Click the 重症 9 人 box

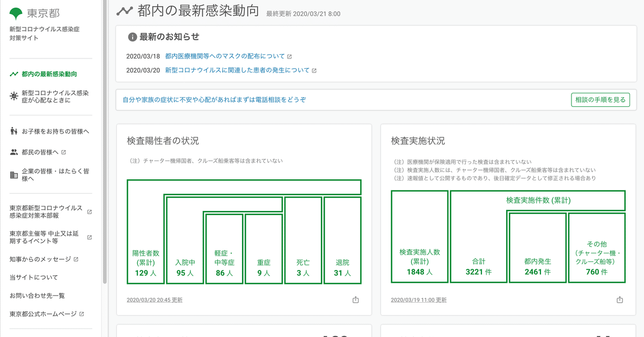[264, 248]
